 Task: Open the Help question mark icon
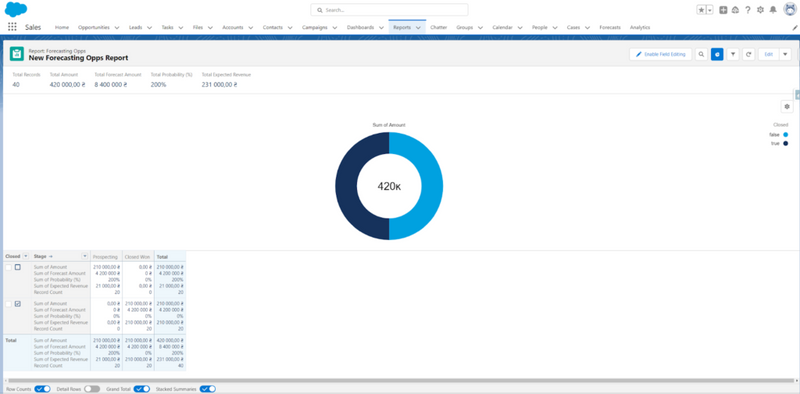748,10
